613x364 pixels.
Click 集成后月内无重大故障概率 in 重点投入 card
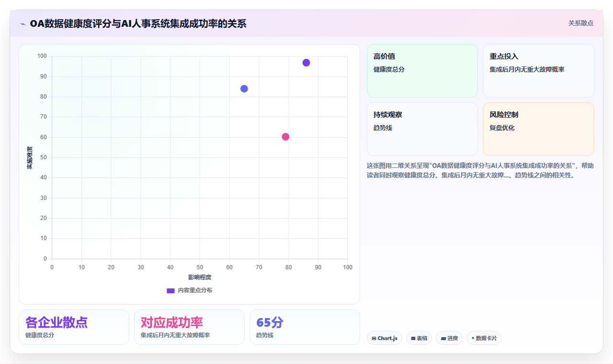tap(527, 69)
